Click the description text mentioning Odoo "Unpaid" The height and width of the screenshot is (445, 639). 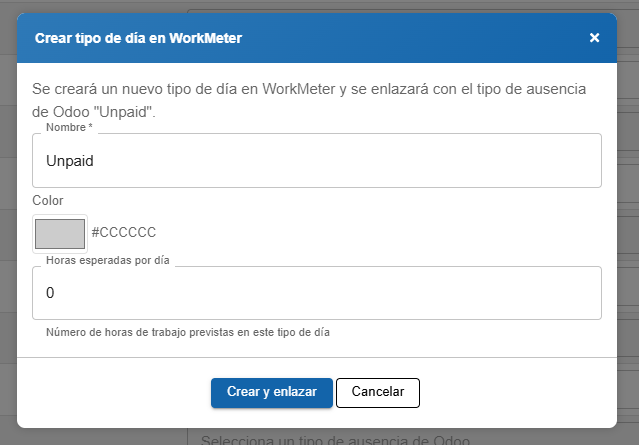point(309,100)
